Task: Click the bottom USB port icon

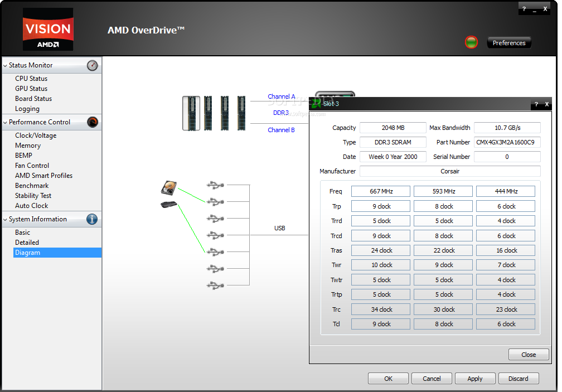Action: point(215,285)
